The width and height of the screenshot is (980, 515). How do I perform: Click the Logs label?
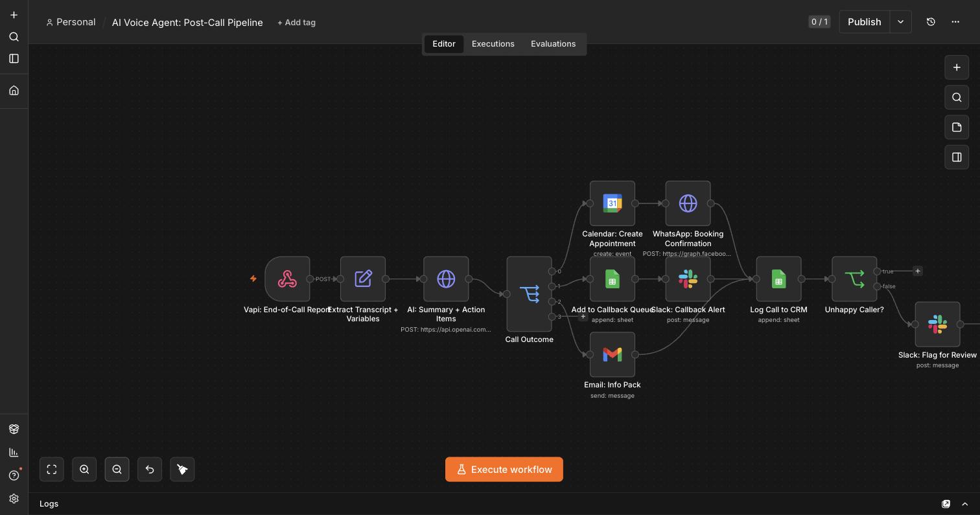[x=49, y=503]
